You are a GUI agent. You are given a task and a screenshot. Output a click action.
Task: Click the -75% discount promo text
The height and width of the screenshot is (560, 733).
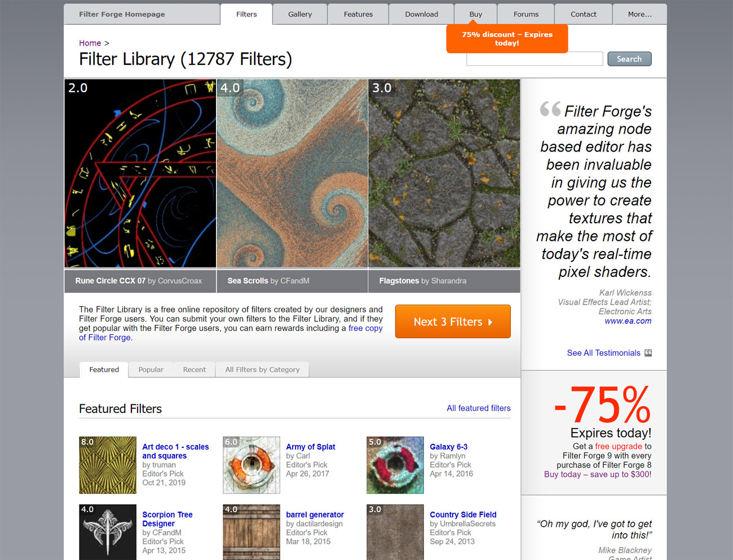(x=603, y=404)
